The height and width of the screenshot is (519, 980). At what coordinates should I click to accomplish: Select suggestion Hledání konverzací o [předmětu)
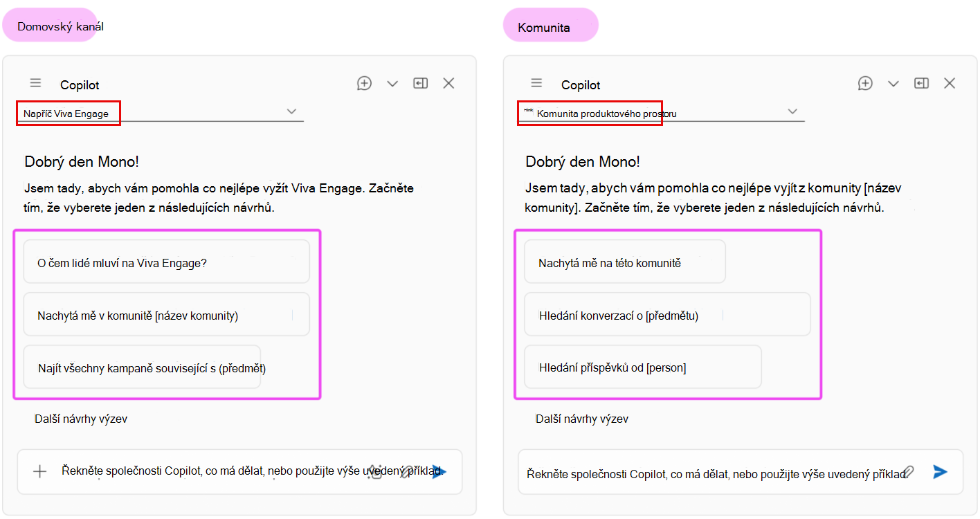[x=667, y=314]
